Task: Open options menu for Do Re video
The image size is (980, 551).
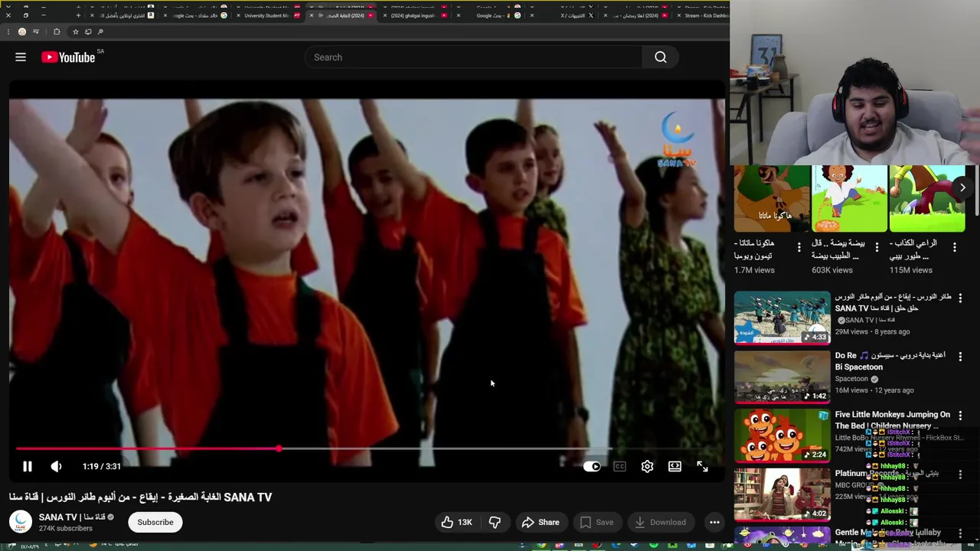Action: click(960, 357)
